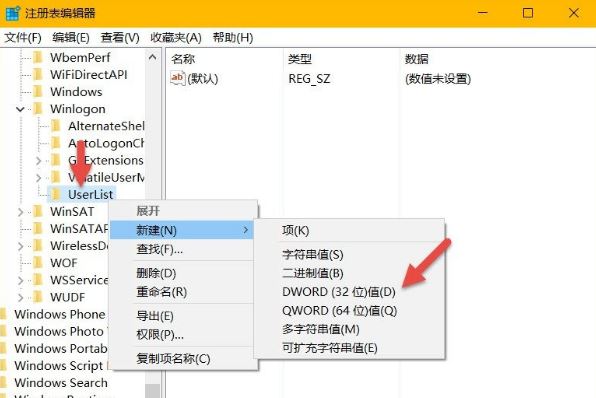The width and height of the screenshot is (596, 398).
Task: Select the WiFiDirectAPI tree item
Action: 89,75
